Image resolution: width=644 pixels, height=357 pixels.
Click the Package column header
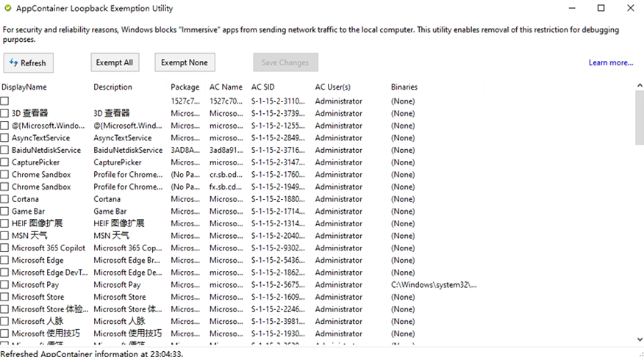(185, 87)
